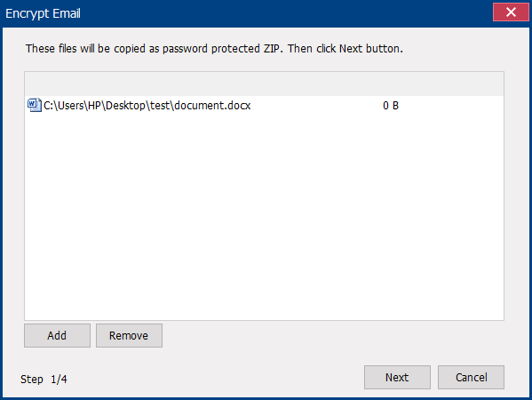Add another file to the list
The image size is (532, 400).
pos(57,335)
